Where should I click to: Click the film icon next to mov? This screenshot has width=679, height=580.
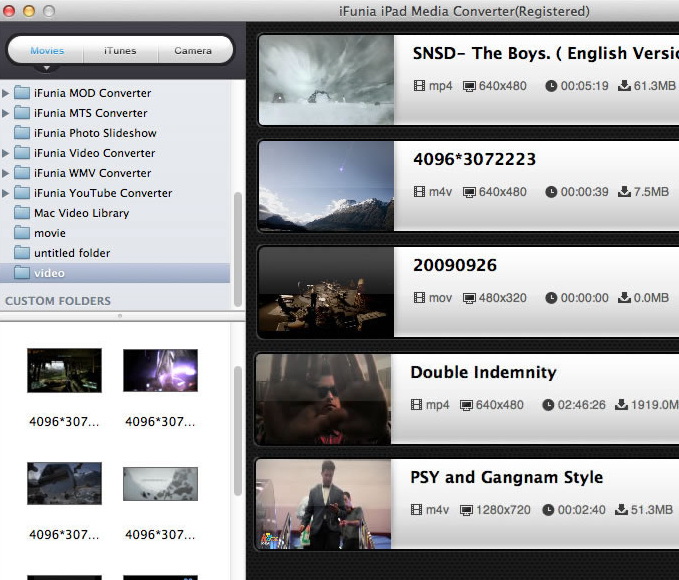coord(419,298)
